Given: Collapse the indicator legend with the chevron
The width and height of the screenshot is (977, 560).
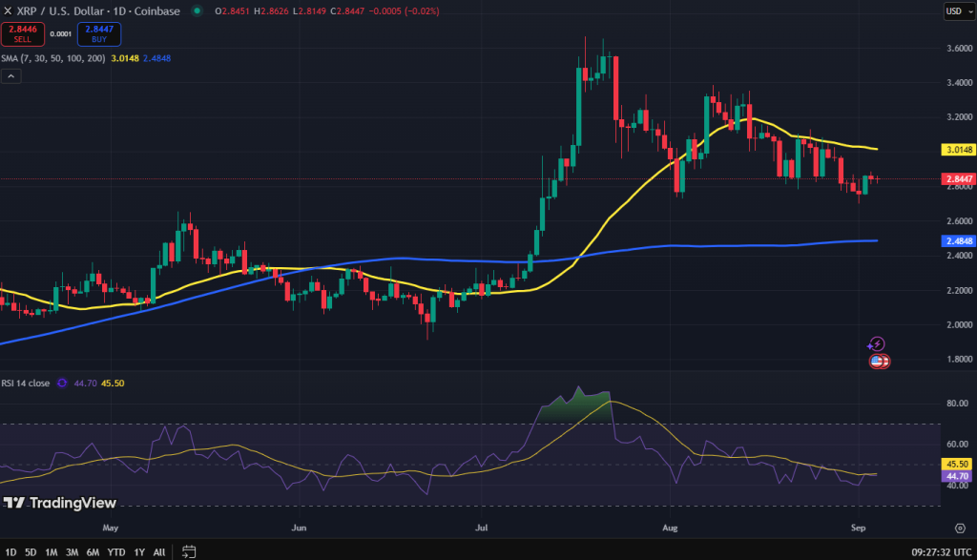Looking at the screenshot, I should point(11,76).
